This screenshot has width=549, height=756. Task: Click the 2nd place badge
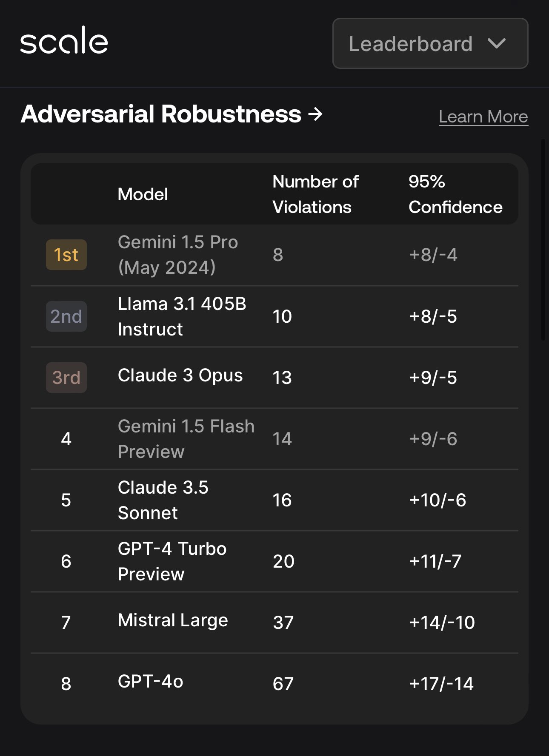[x=66, y=316]
